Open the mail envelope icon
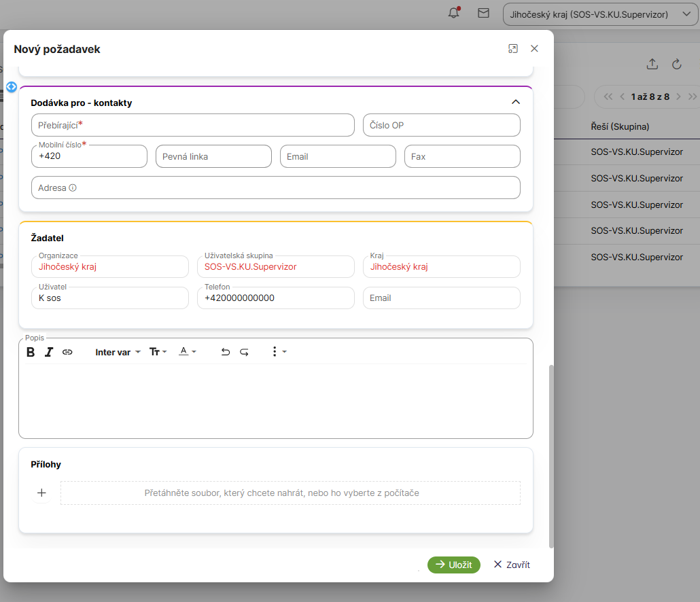700x602 pixels. click(483, 13)
